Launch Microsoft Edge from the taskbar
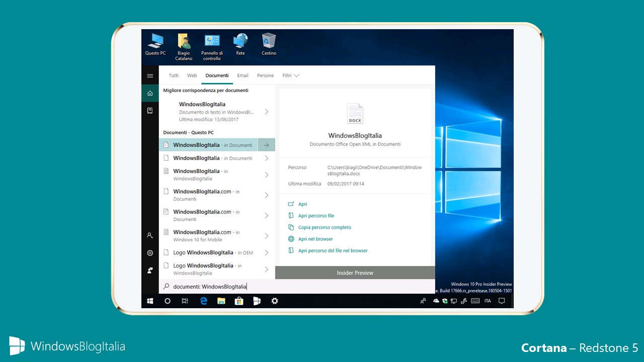644x362 pixels. coord(204,301)
